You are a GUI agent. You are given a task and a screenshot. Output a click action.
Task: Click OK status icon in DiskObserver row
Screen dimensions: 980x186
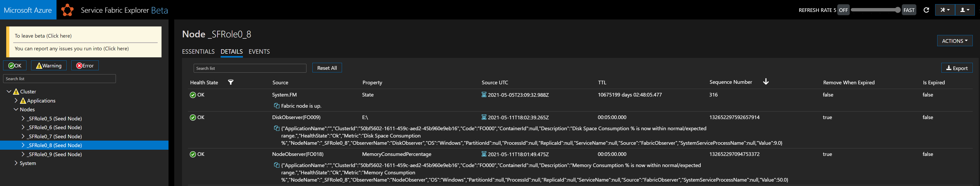(193, 117)
